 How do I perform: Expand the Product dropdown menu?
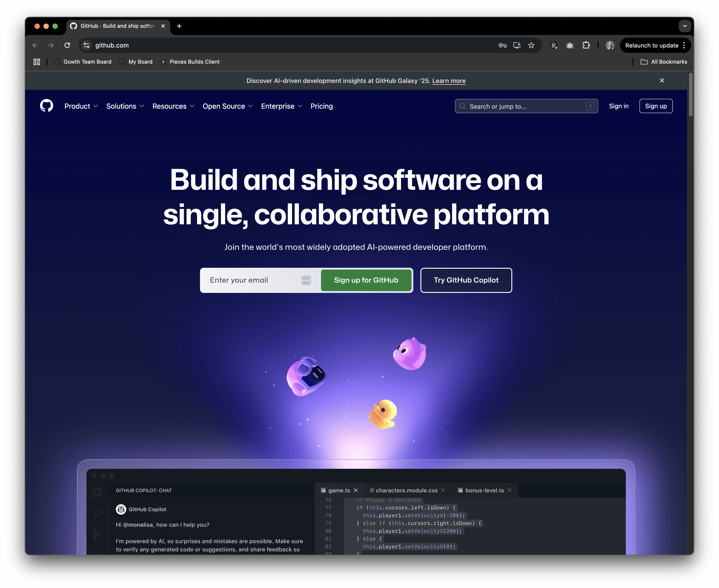coord(81,106)
